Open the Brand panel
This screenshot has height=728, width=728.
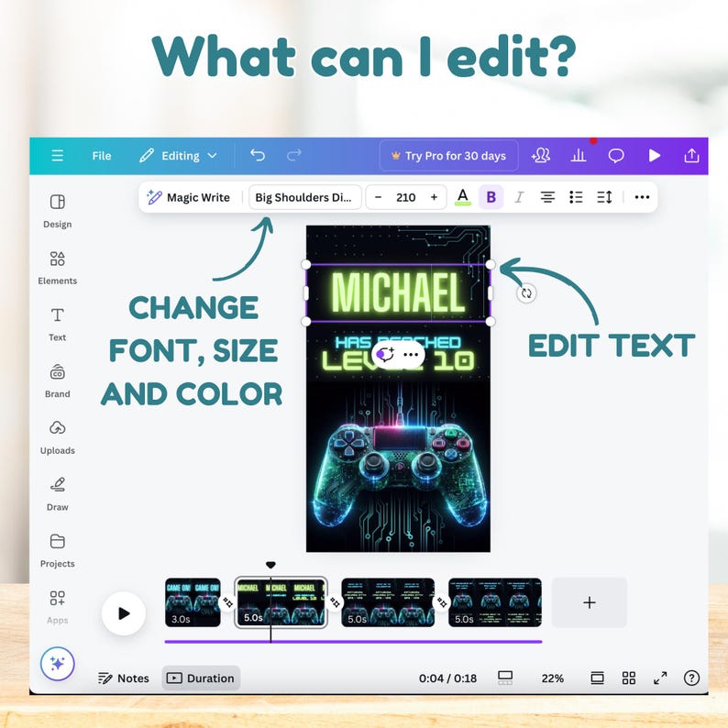[57, 381]
